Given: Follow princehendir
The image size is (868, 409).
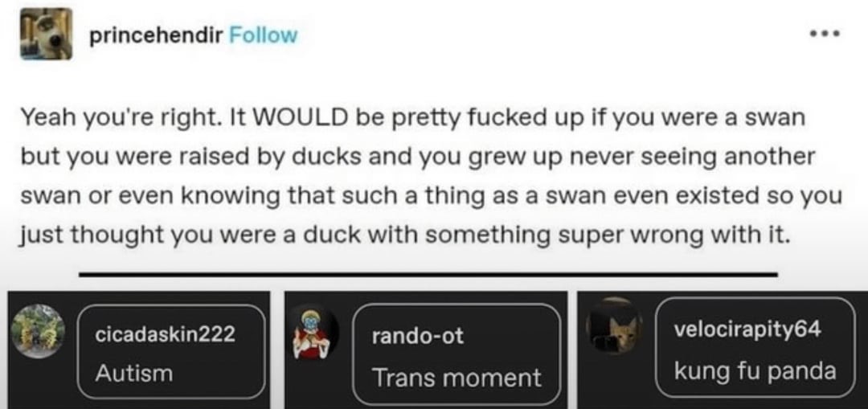Looking at the screenshot, I should (263, 35).
